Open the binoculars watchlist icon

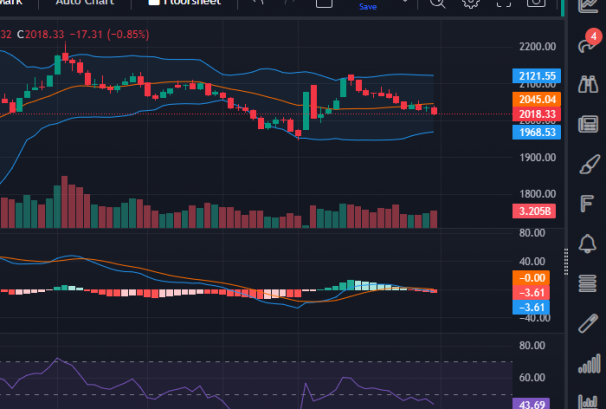pyautogui.click(x=588, y=84)
